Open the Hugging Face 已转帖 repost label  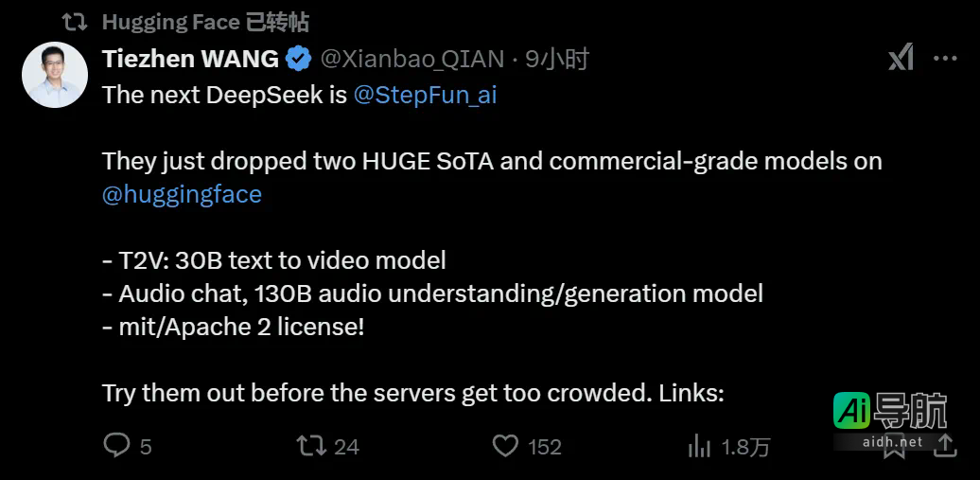click(205, 22)
